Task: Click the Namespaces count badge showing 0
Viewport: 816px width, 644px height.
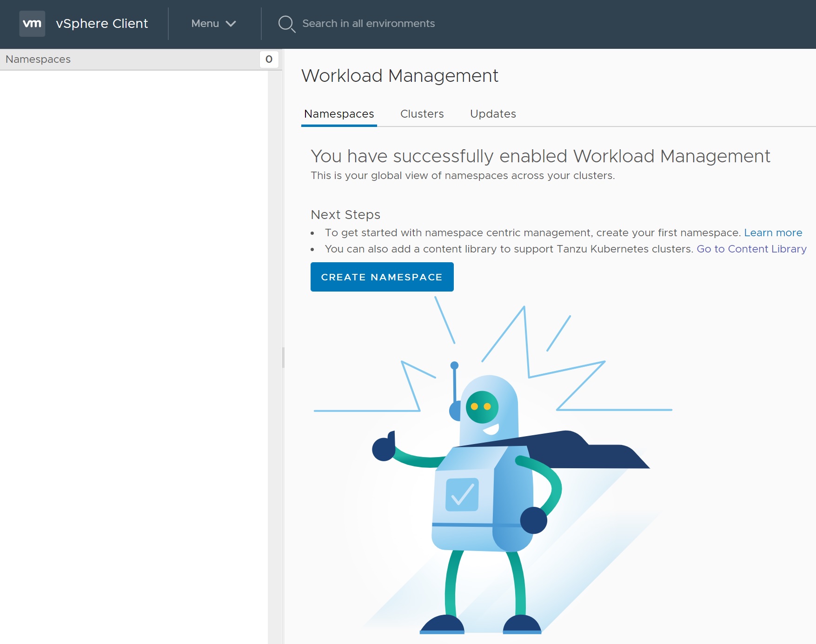Action: point(269,60)
